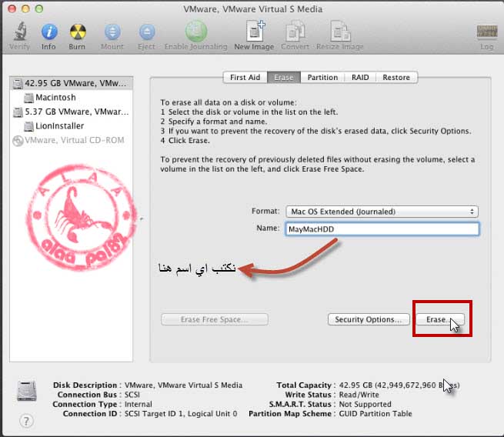Click the 'Internal' connection type value
This screenshot has height=437, width=504.
click(x=139, y=404)
